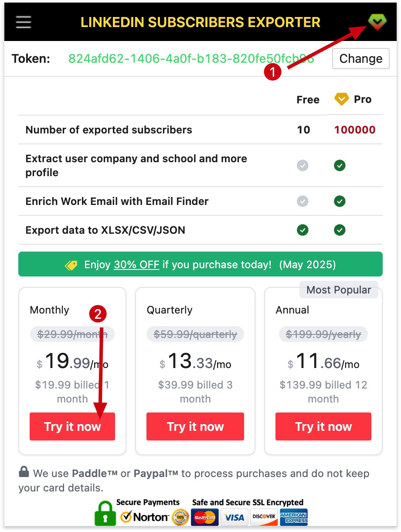Click the green secure payments lock icon
This screenshot has height=532, width=401.
(x=105, y=513)
